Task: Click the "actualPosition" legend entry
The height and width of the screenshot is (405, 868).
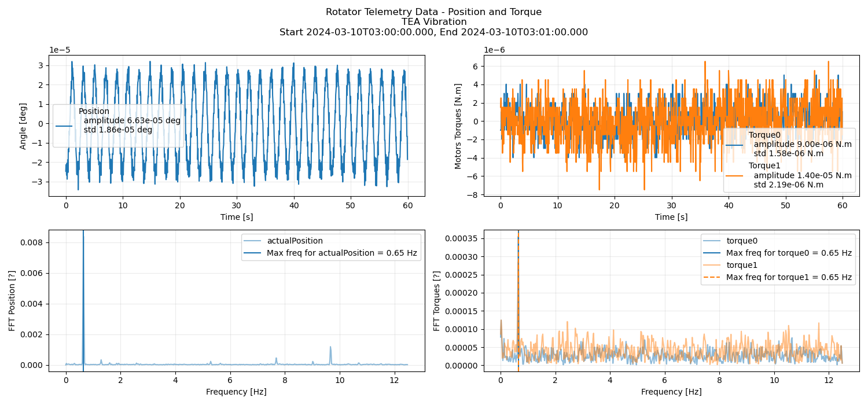Action: click(x=295, y=241)
